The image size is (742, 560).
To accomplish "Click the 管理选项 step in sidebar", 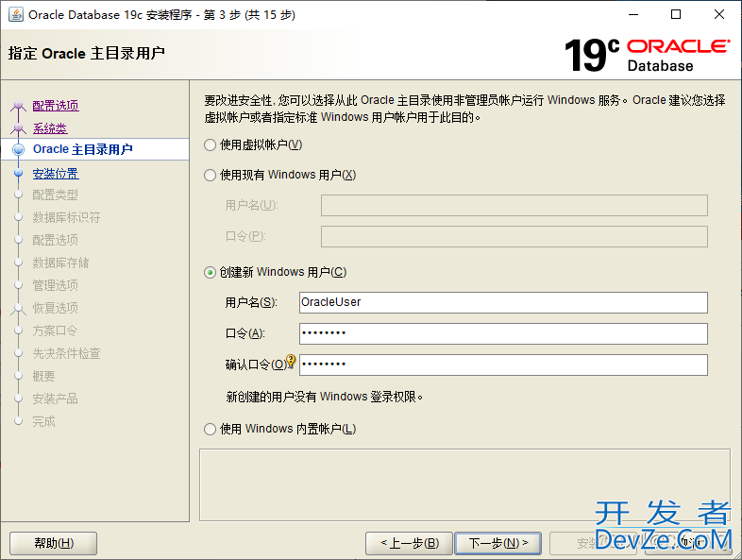I will click(56, 285).
